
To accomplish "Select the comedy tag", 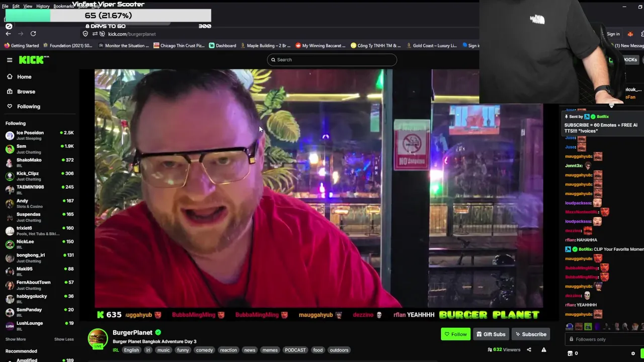I will pyautogui.click(x=204, y=350).
